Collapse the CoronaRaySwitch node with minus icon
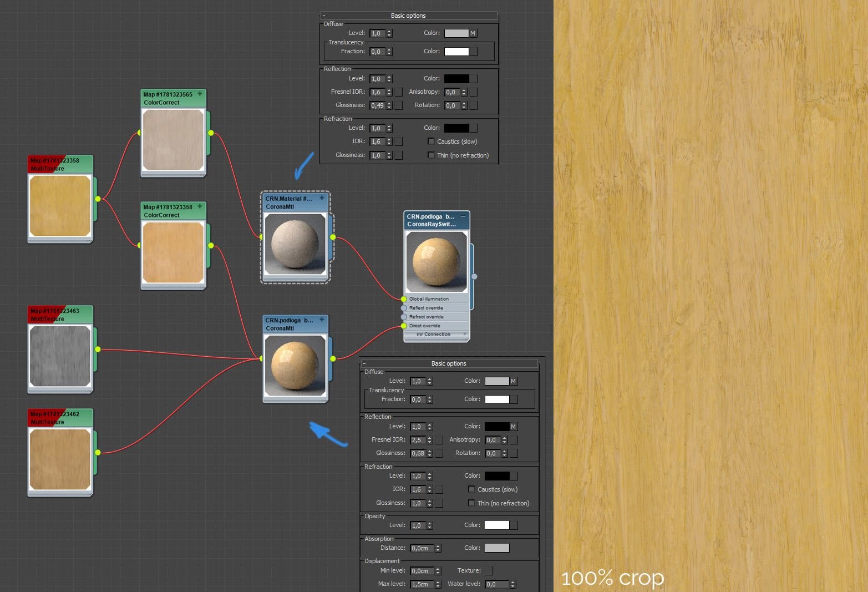 (x=463, y=216)
